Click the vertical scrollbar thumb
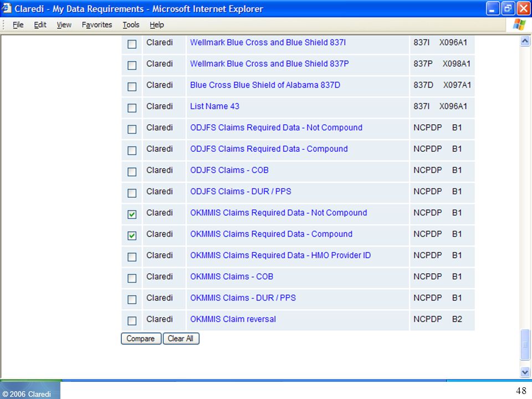Image resolution: width=532 pixels, height=399 pixels. 525,344
